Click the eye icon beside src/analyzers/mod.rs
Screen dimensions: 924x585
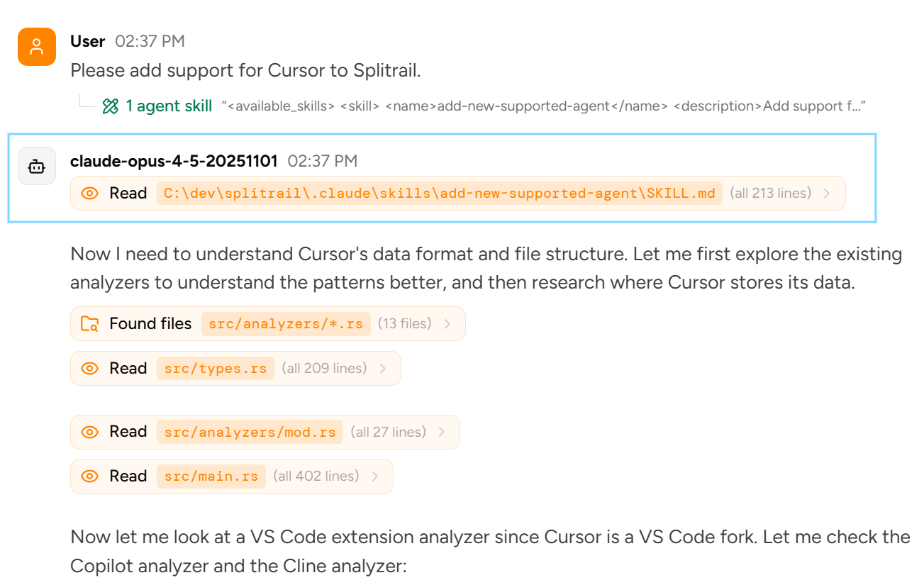[x=90, y=432]
